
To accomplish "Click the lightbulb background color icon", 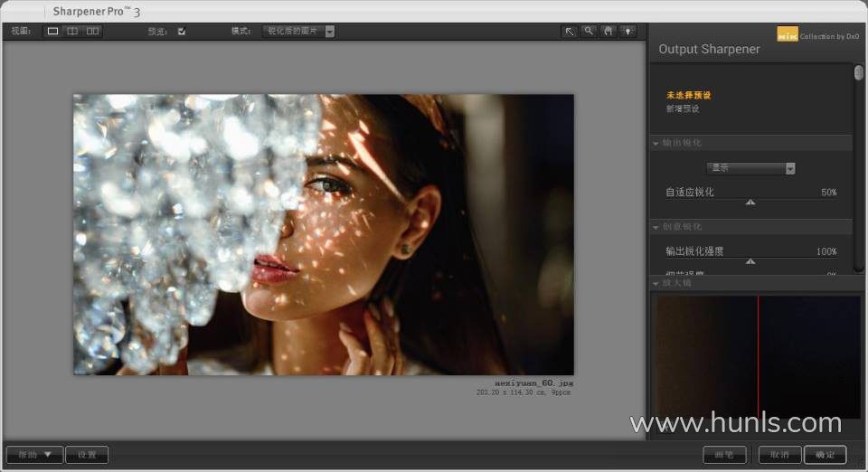I will (627, 31).
